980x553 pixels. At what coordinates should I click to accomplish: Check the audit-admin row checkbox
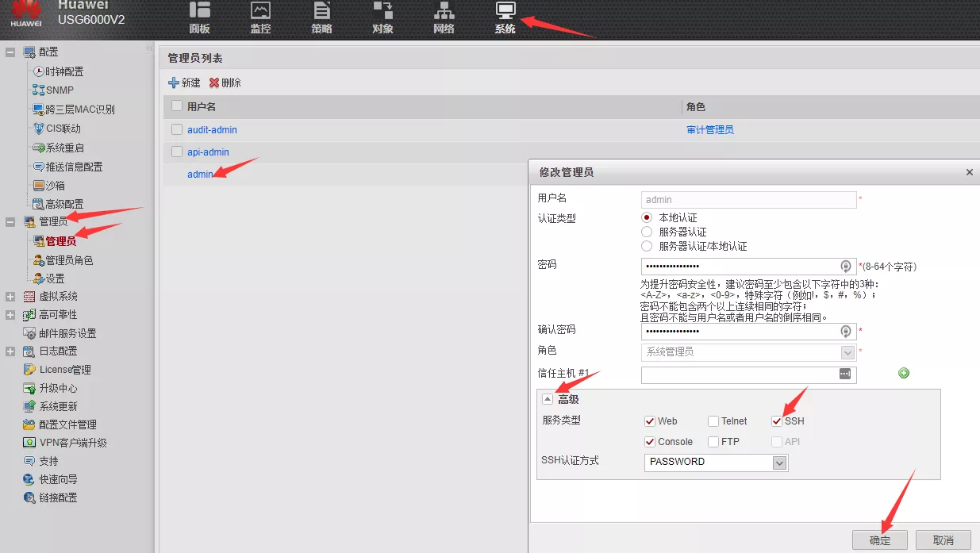pyautogui.click(x=177, y=129)
